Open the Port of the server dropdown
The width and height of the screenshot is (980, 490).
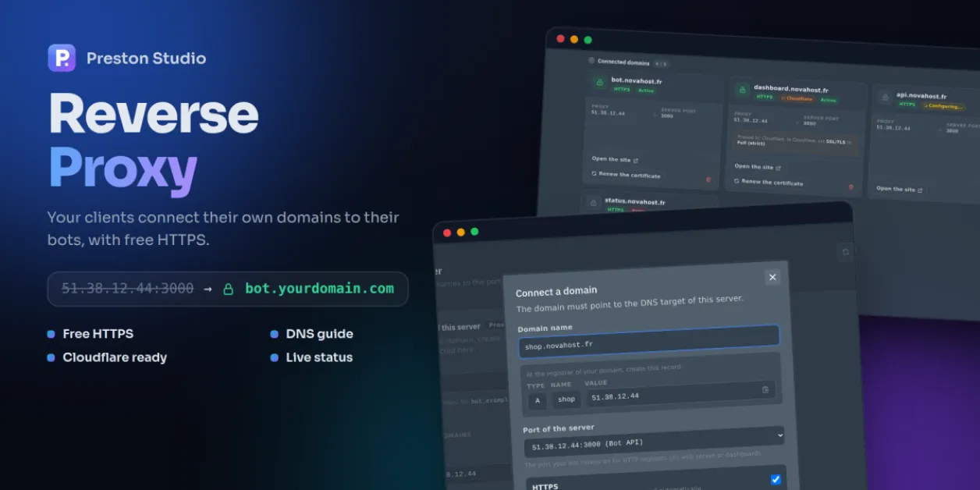tap(654, 442)
